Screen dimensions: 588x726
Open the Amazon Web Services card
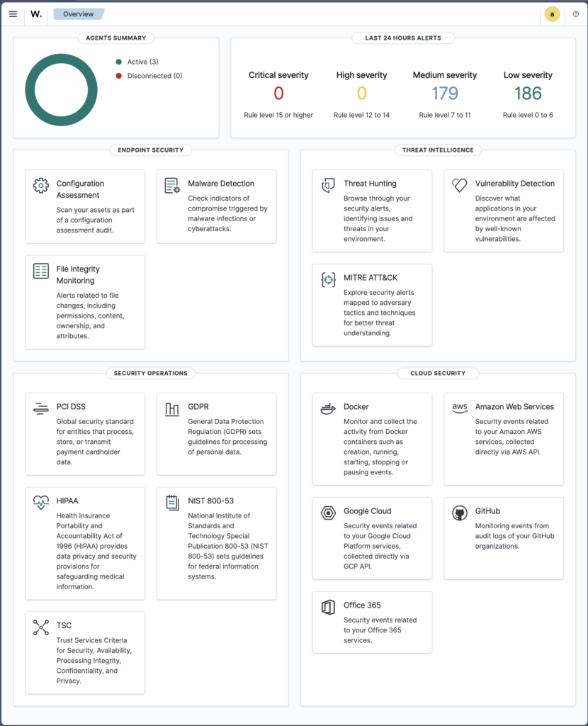tap(504, 439)
